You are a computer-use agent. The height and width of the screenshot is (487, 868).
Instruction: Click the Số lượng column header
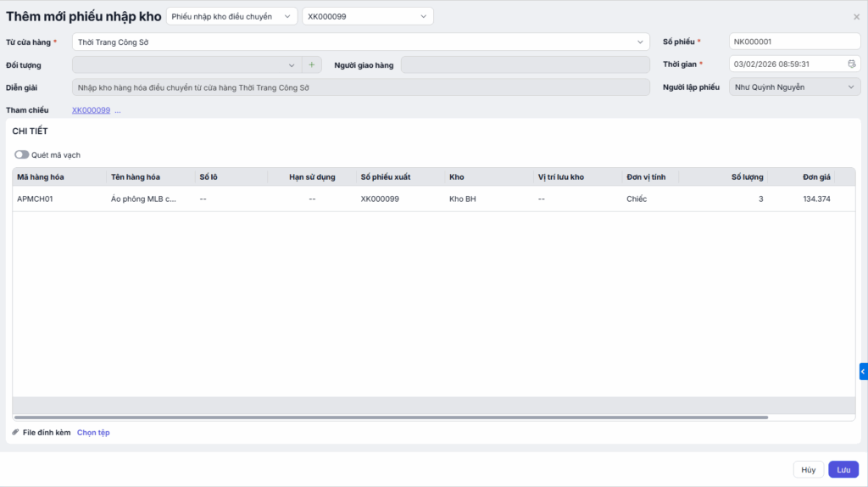[723, 176]
